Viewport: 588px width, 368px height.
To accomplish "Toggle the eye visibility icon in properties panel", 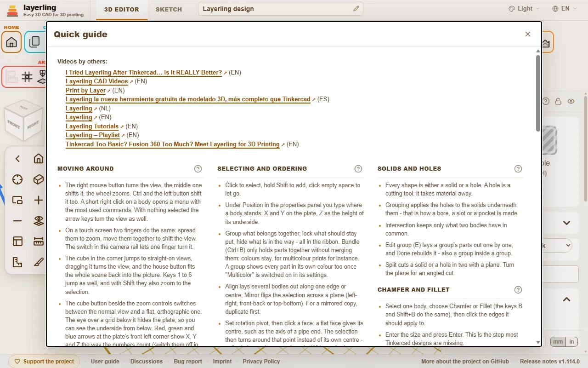I will pyautogui.click(x=571, y=101).
